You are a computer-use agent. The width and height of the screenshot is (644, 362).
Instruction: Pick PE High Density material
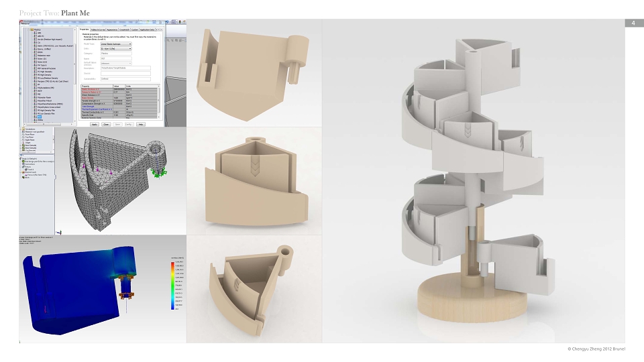pyautogui.click(x=44, y=74)
